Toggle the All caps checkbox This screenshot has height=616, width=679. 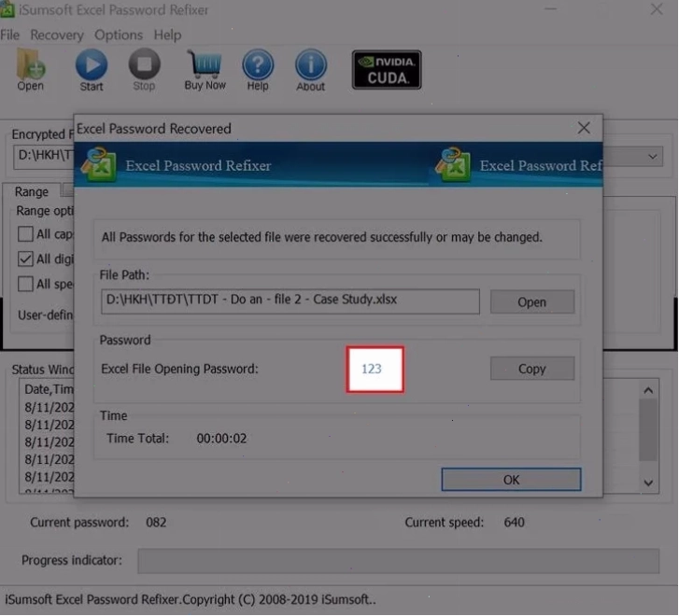(x=25, y=233)
